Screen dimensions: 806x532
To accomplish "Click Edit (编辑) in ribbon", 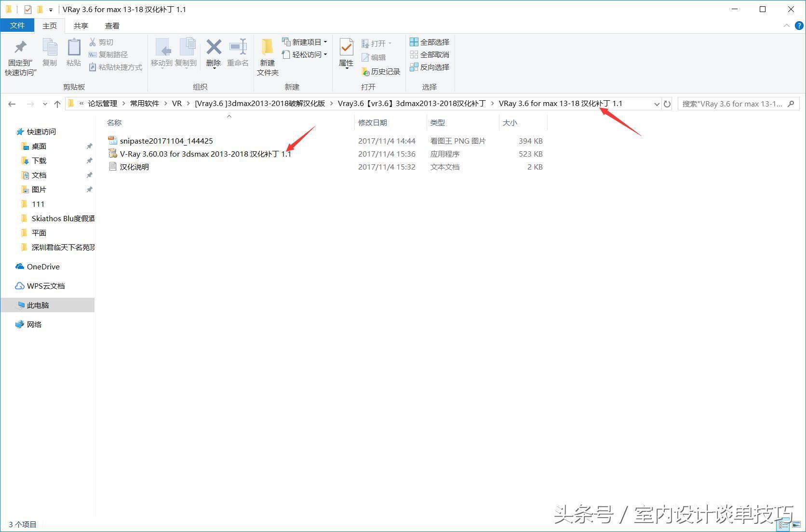I will (374, 57).
